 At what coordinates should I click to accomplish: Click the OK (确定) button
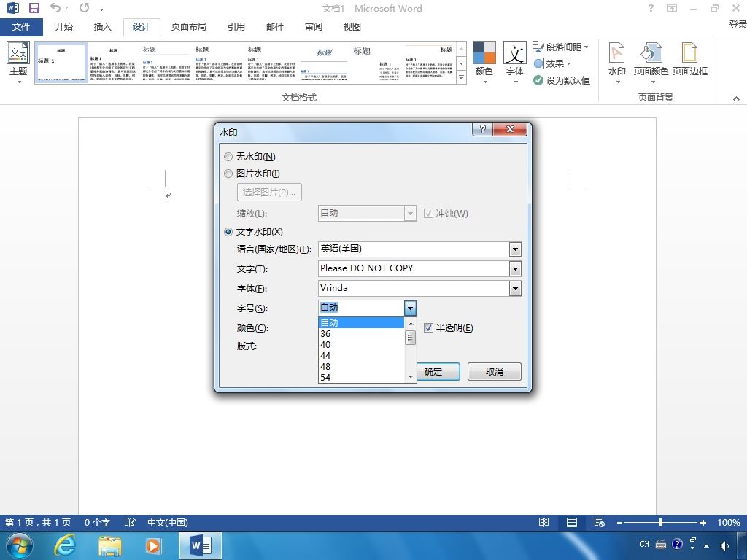point(438,372)
